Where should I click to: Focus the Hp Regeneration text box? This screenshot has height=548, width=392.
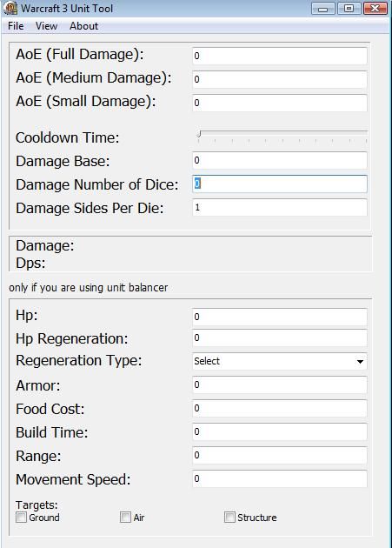tap(280, 338)
